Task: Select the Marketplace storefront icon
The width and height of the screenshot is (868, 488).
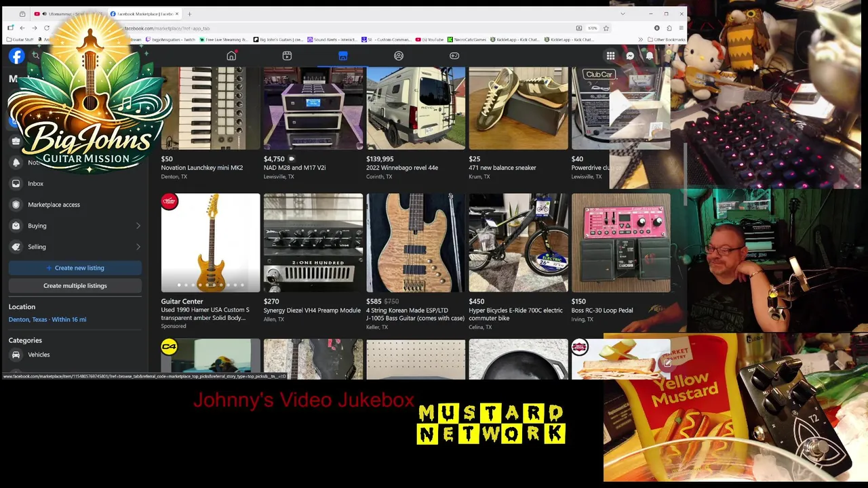Action: 342,56
